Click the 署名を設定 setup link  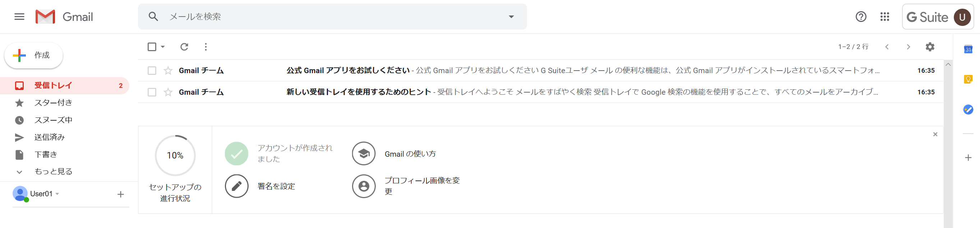tap(276, 186)
